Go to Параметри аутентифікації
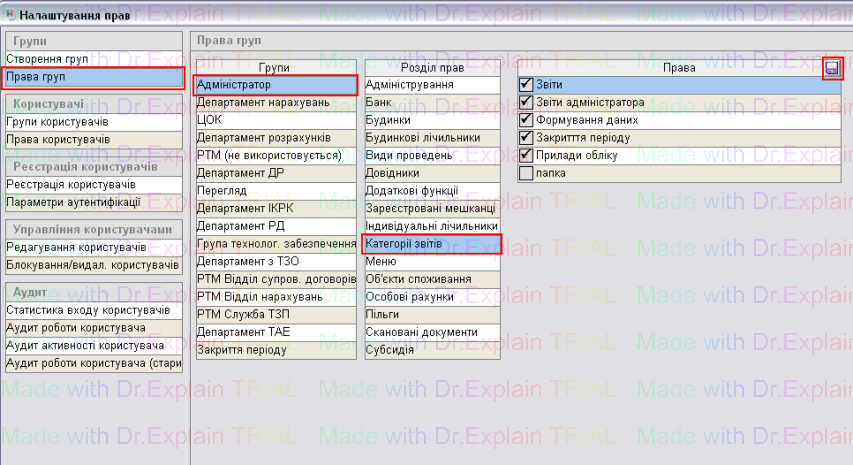The width and height of the screenshot is (853, 465). pyautogui.click(x=93, y=202)
